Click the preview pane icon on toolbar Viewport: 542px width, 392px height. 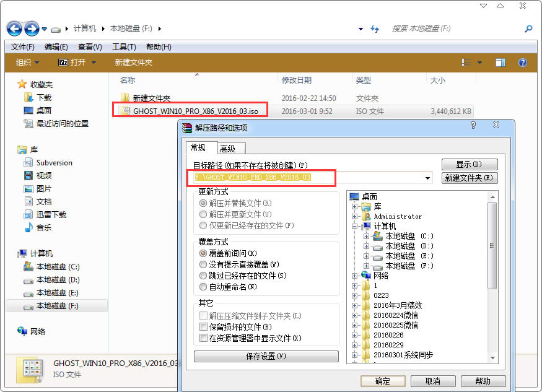click(x=500, y=62)
